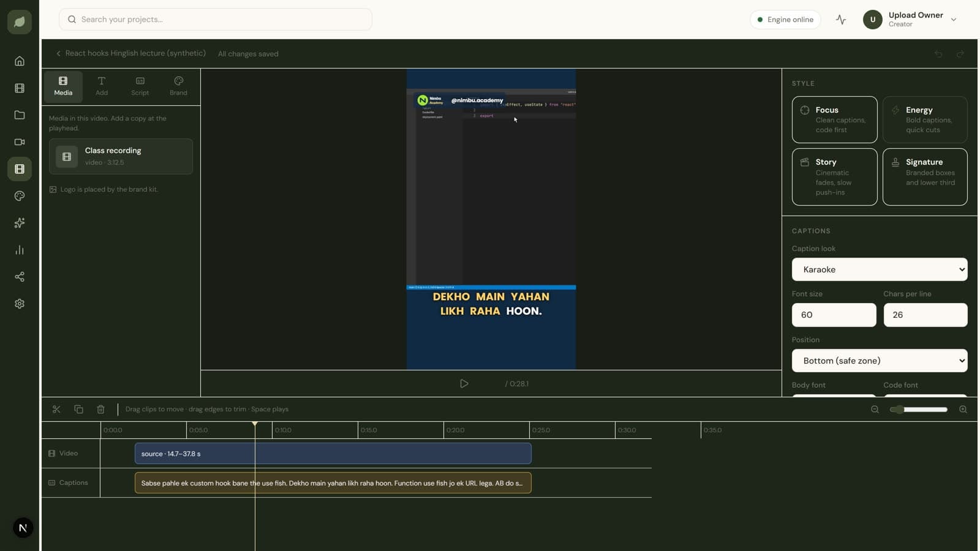The width and height of the screenshot is (980, 551).
Task: Switch to the Add tab
Action: click(x=102, y=86)
